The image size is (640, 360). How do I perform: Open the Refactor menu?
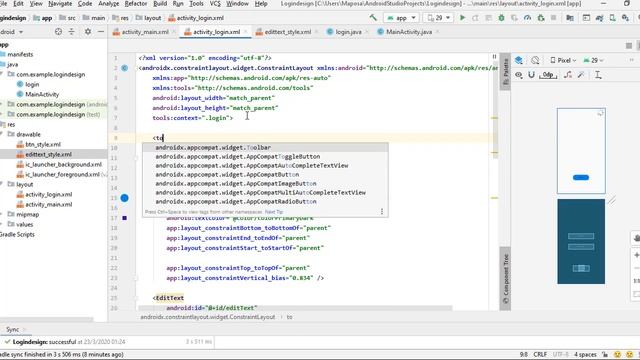pyautogui.click(x=136, y=4)
